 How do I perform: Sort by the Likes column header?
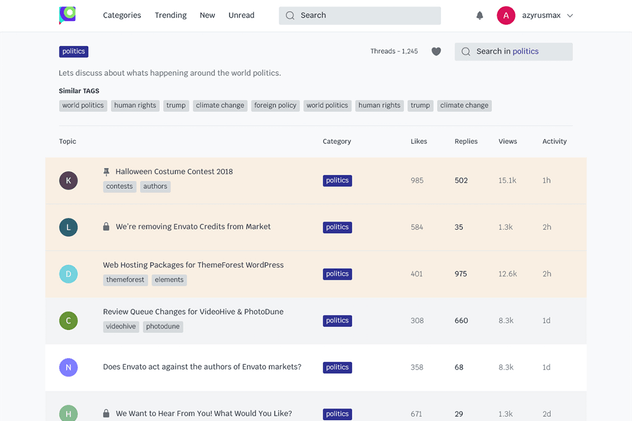pos(419,141)
